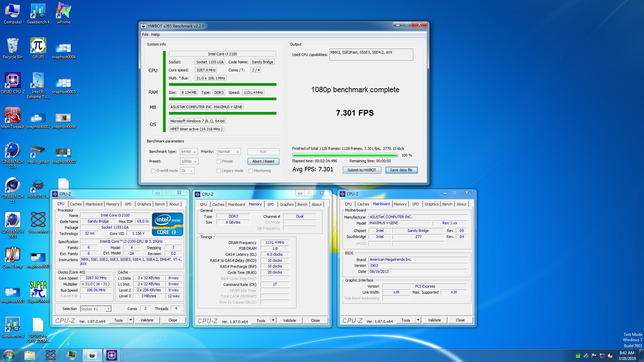This screenshot has width=644, height=362.
Task: Open About tab in middle CPU-Z window
Action: pyautogui.click(x=317, y=204)
